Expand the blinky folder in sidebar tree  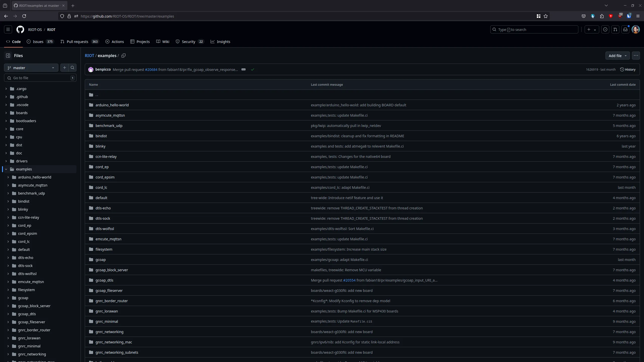(8, 209)
